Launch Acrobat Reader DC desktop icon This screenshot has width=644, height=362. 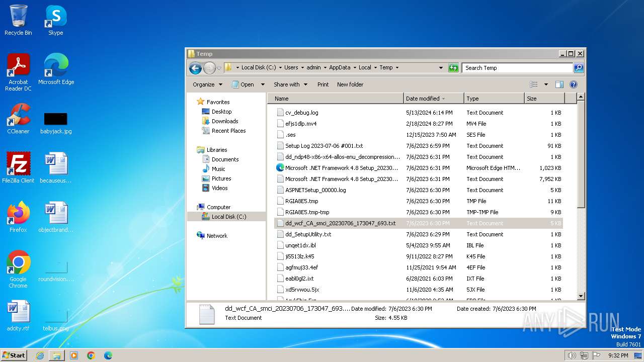(x=18, y=72)
